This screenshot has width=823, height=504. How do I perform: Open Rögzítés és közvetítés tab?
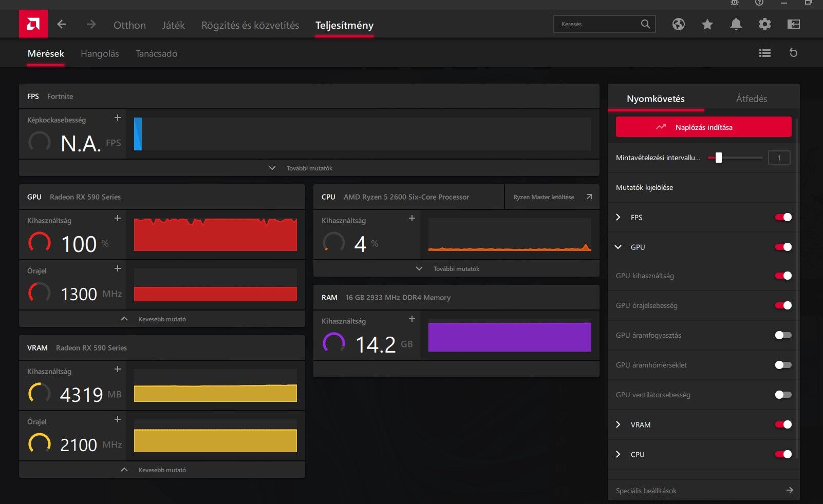click(250, 25)
